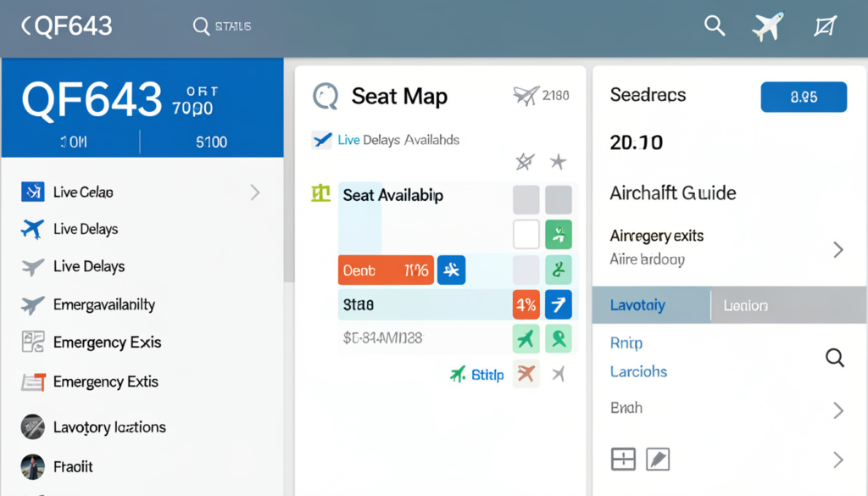Image resolution: width=868 pixels, height=496 pixels.
Task: Open the pencil edit icon in the right panel
Action: pos(658,459)
